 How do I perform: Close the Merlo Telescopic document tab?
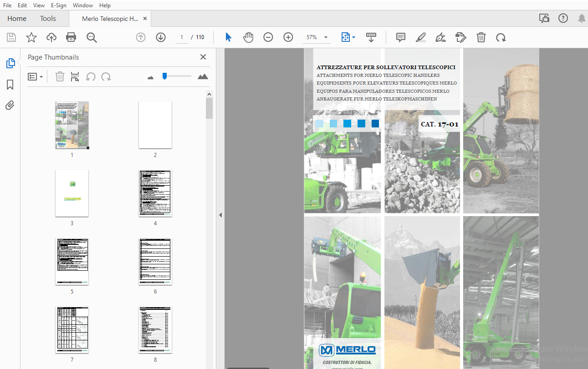pos(145,19)
